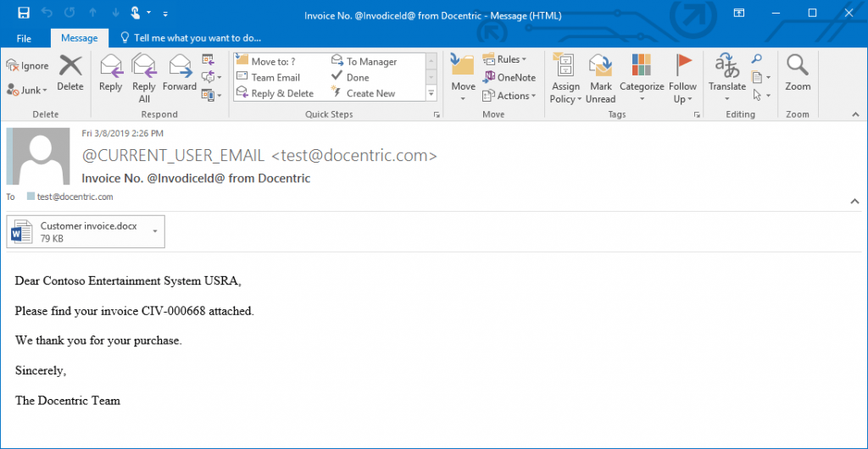Expand the Quick Steps gallery
Image resolution: width=868 pixels, height=449 pixels.
[x=431, y=93]
